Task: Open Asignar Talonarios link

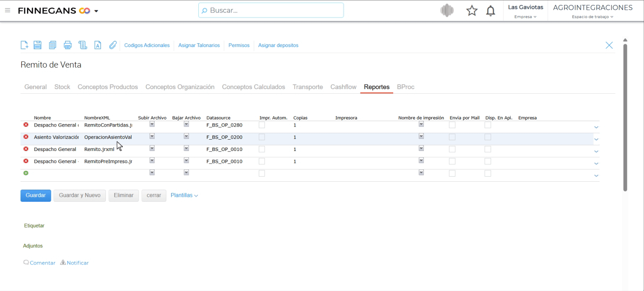Action: pos(199,45)
